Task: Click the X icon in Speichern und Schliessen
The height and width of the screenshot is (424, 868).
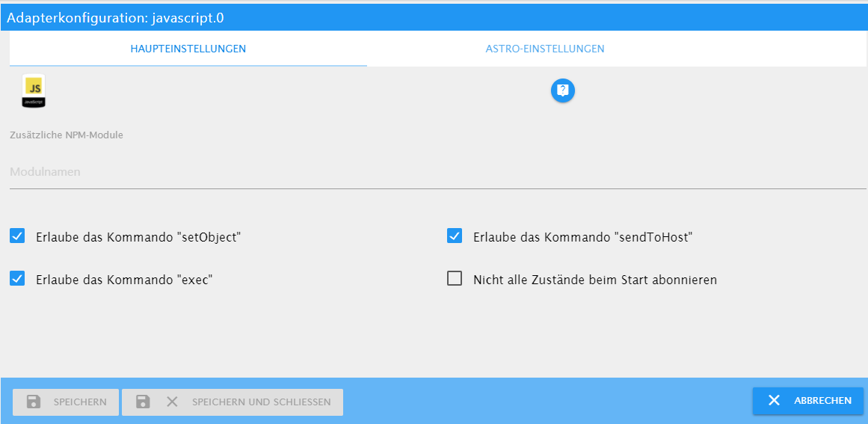Action: click(172, 402)
